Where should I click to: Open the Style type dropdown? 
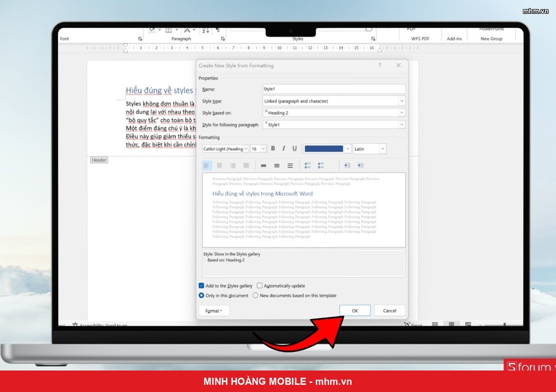click(334, 101)
